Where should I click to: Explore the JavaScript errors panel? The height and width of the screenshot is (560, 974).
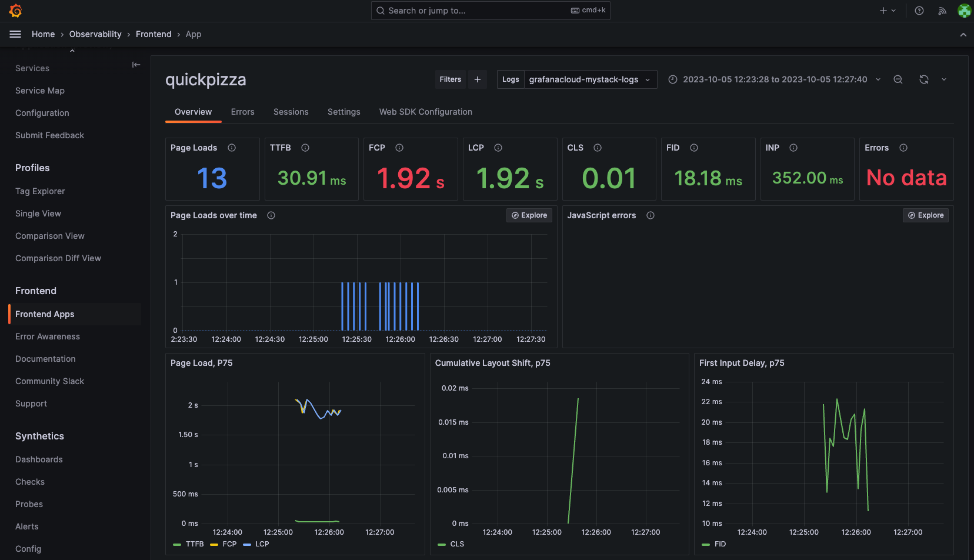pos(926,215)
